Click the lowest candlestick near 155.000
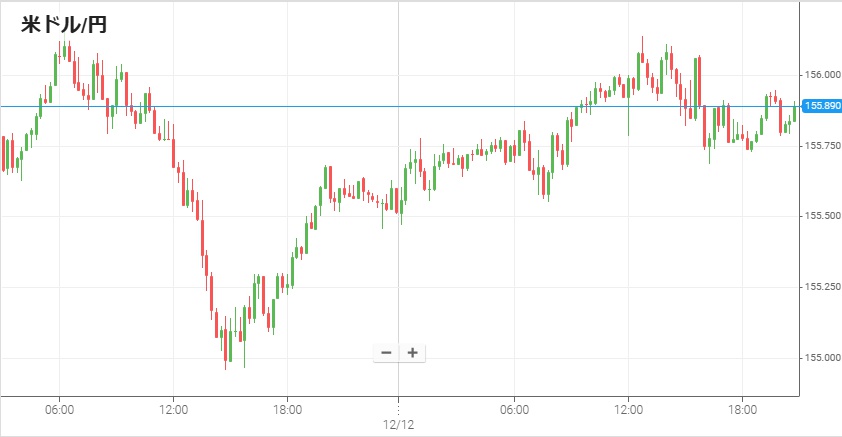 point(226,345)
